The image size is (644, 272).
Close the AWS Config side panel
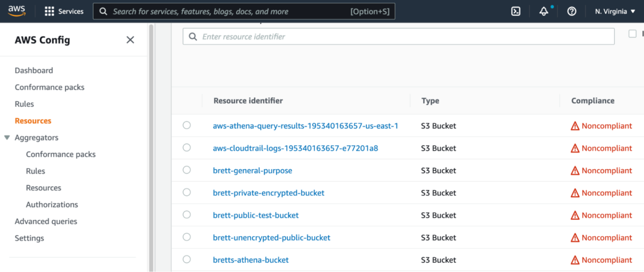click(130, 40)
